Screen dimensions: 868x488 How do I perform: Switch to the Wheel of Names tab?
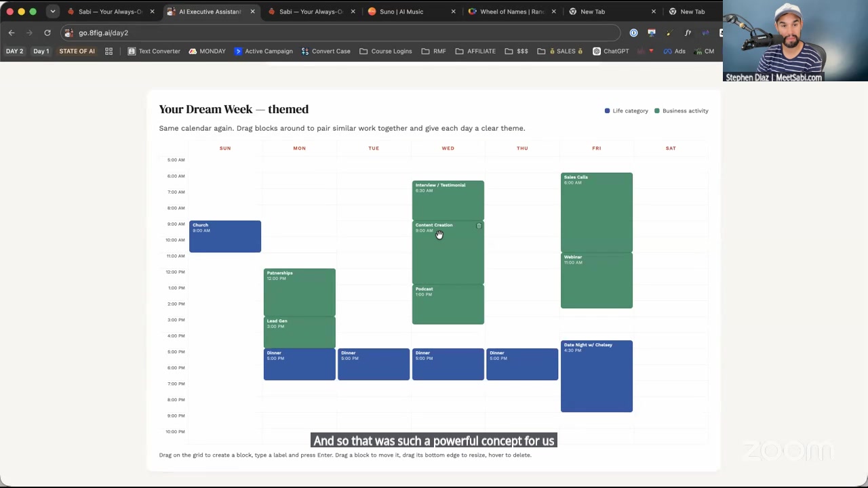[512, 12]
